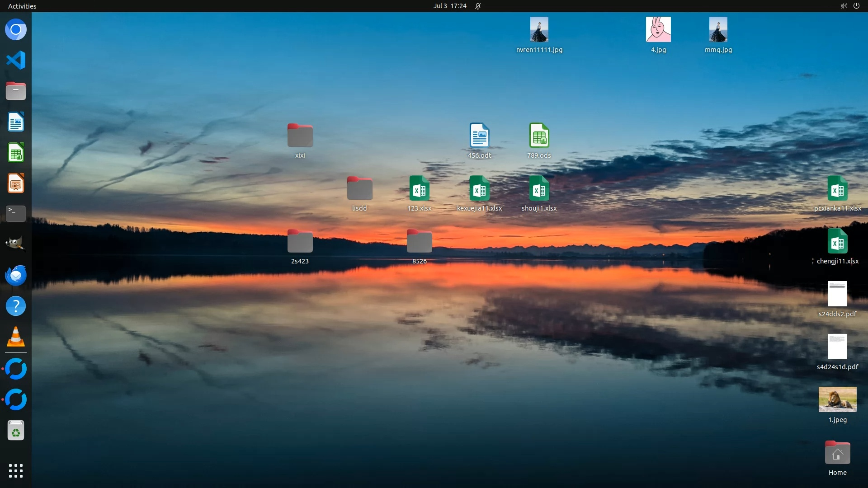Viewport: 868px width, 488px height.
Task: Show the applications grid
Action: (16, 471)
